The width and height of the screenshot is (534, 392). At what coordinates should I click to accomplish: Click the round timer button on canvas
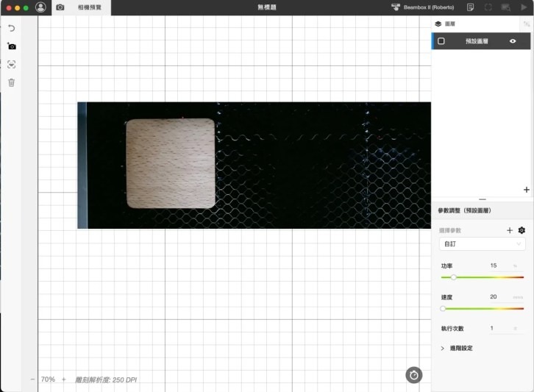(414, 375)
